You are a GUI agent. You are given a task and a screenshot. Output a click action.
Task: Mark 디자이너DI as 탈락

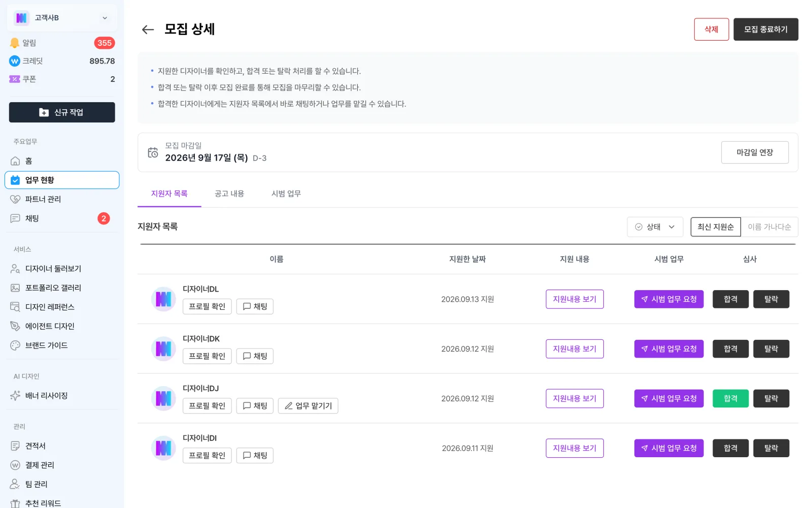[771, 449]
